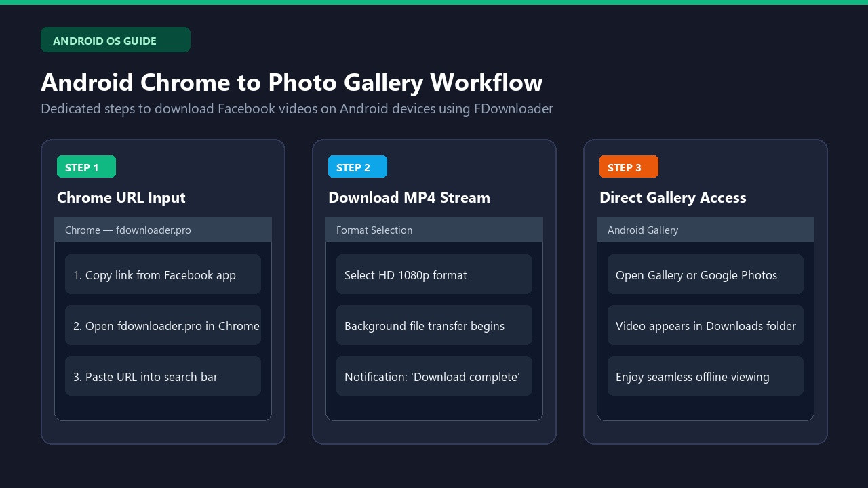Click the 'Chrome — fdownloader.pro' panel header
The height and width of the screenshot is (488, 868).
[x=163, y=230]
